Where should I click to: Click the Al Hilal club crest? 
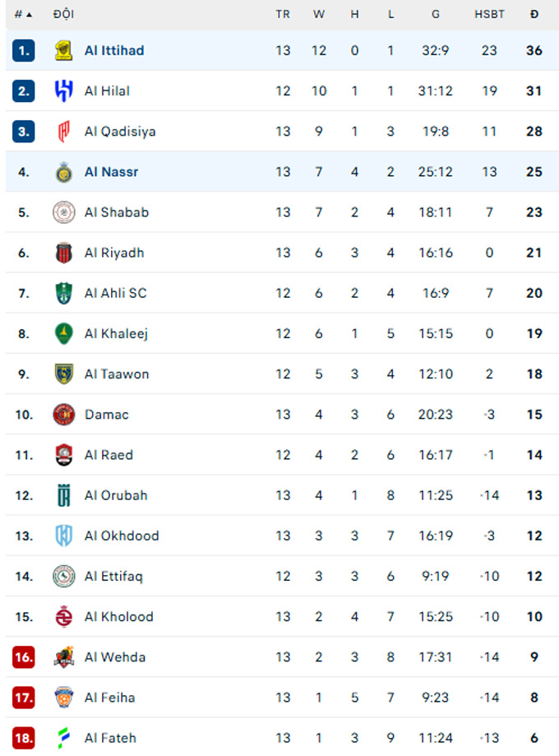point(63,91)
